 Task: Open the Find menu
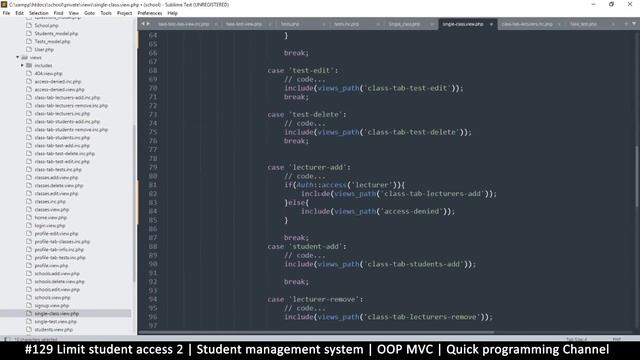pos(58,13)
